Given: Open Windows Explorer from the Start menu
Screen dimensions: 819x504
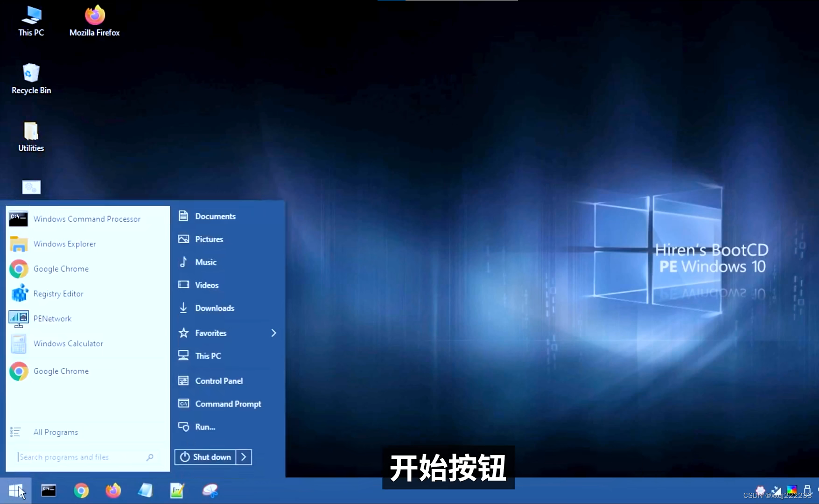Looking at the screenshot, I should pyautogui.click(x=64, y=244).
